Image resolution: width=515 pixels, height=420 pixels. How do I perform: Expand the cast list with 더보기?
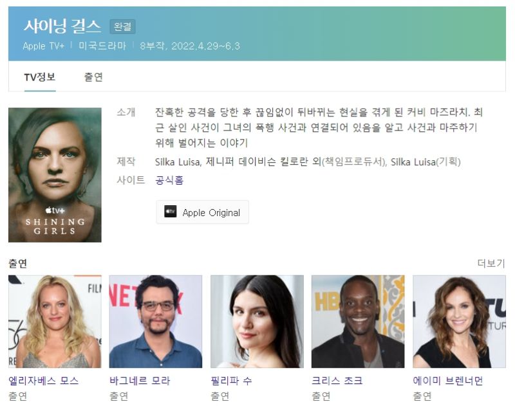(x=491, y=263)
